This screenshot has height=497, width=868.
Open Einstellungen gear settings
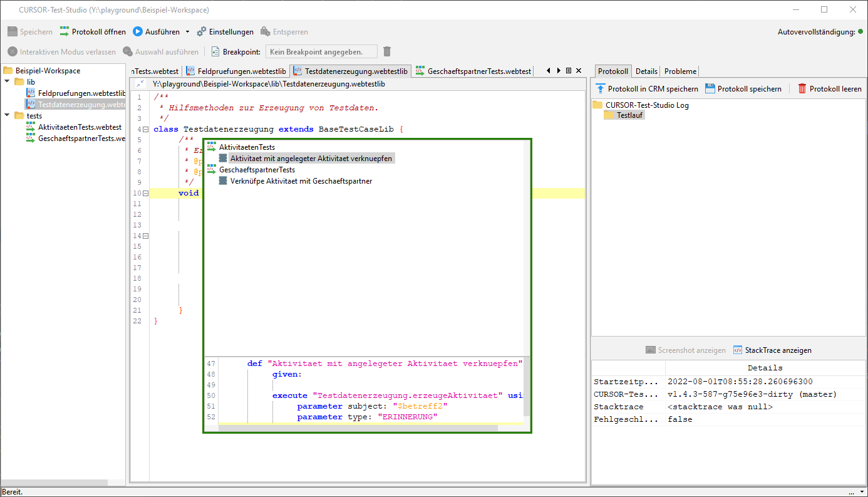click(x=202, y=31)
